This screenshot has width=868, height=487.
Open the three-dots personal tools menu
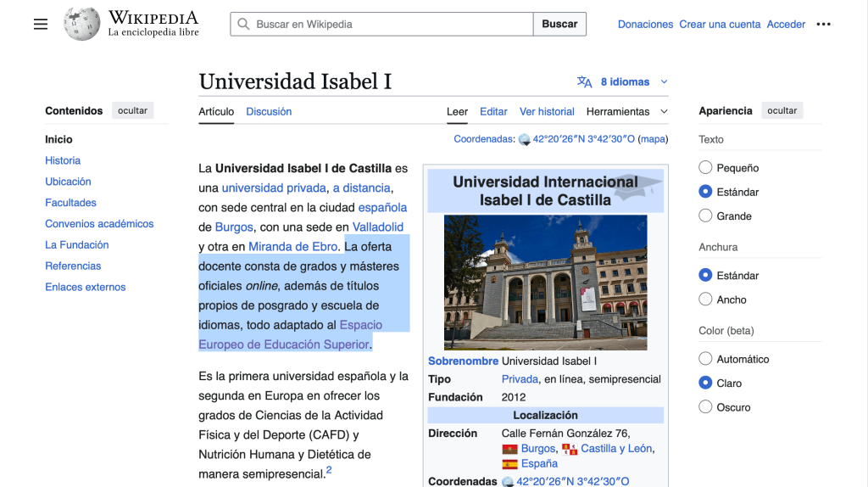click(x=823, y=24)
